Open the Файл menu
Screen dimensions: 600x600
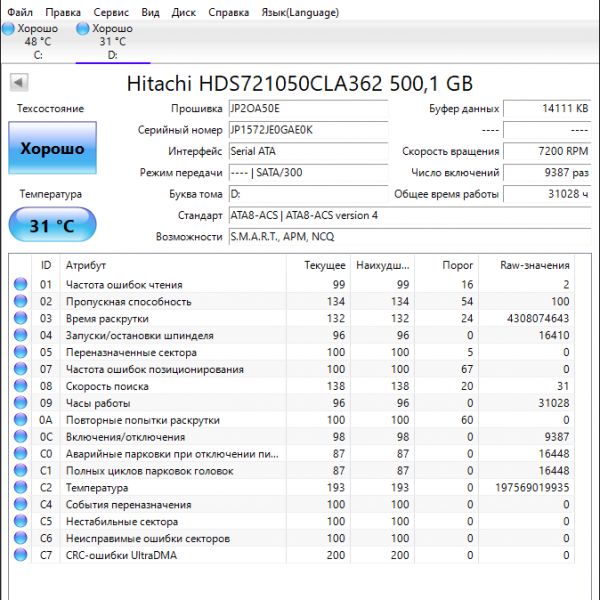[x=19, y=12]
